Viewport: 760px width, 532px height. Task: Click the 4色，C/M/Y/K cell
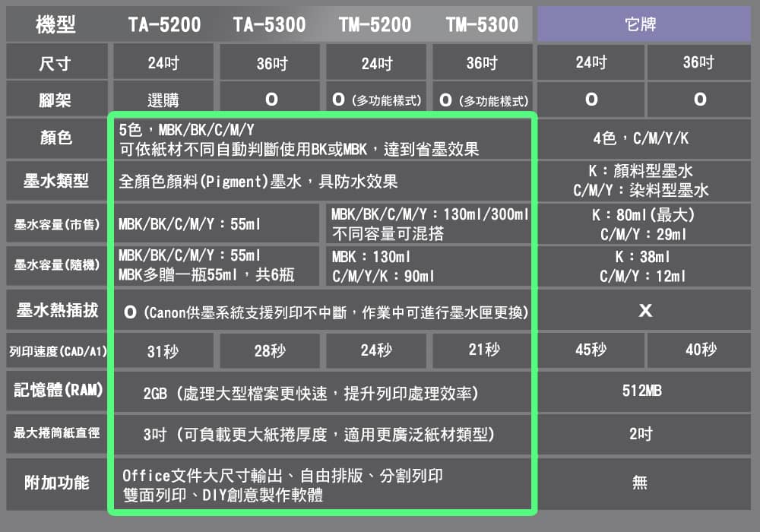click(644, 139)
